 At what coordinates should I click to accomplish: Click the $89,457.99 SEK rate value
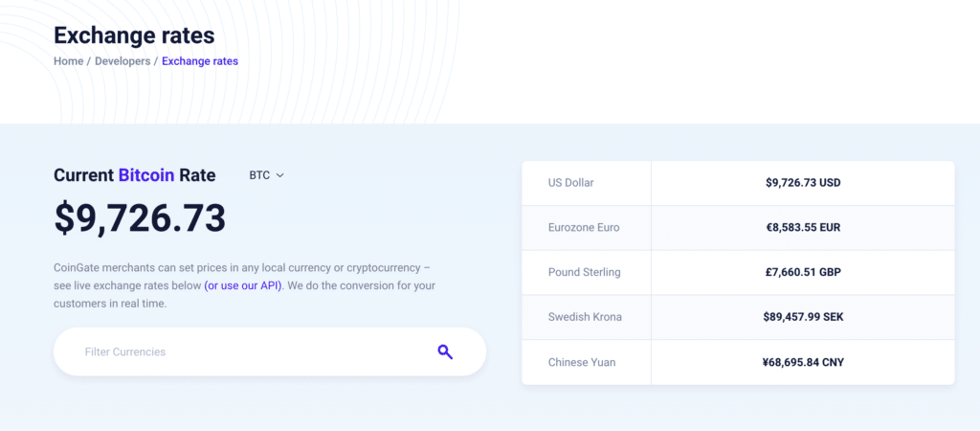click(x=803, y=317)
